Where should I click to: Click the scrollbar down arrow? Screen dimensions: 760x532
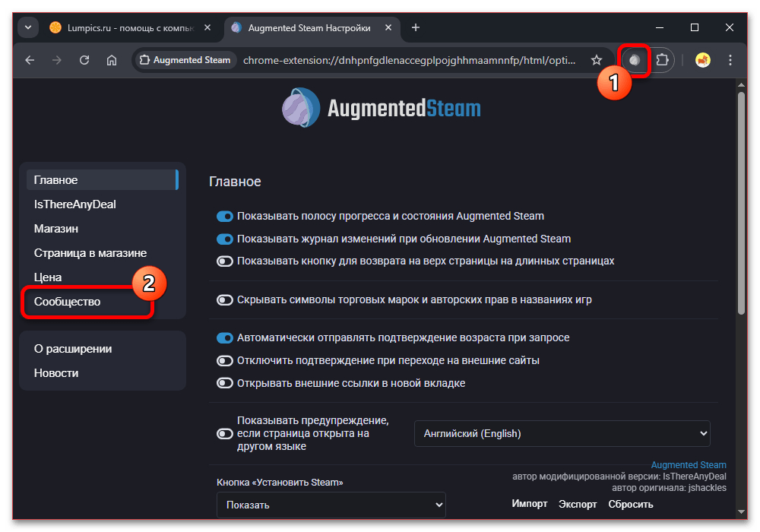[741, 511]
